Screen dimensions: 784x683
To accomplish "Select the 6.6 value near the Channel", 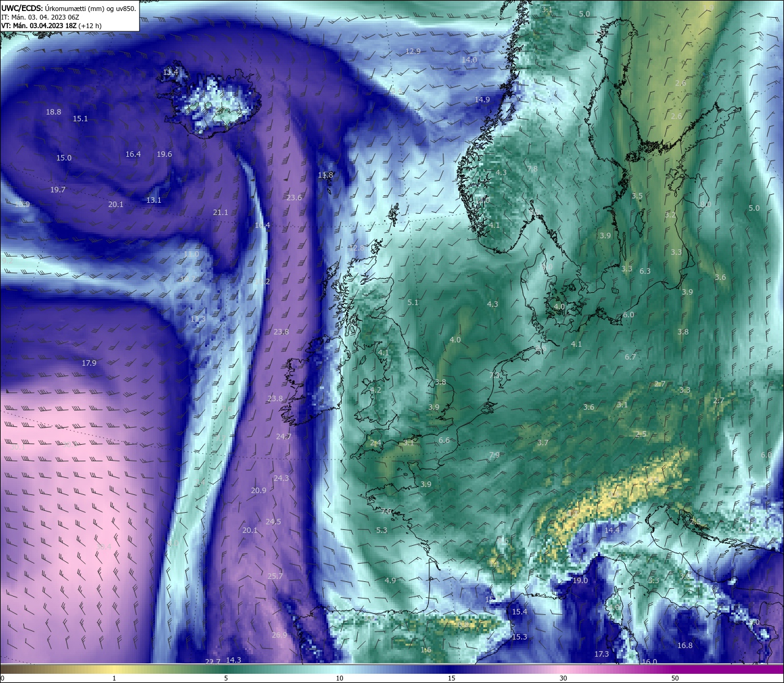I will coord(444,440).
